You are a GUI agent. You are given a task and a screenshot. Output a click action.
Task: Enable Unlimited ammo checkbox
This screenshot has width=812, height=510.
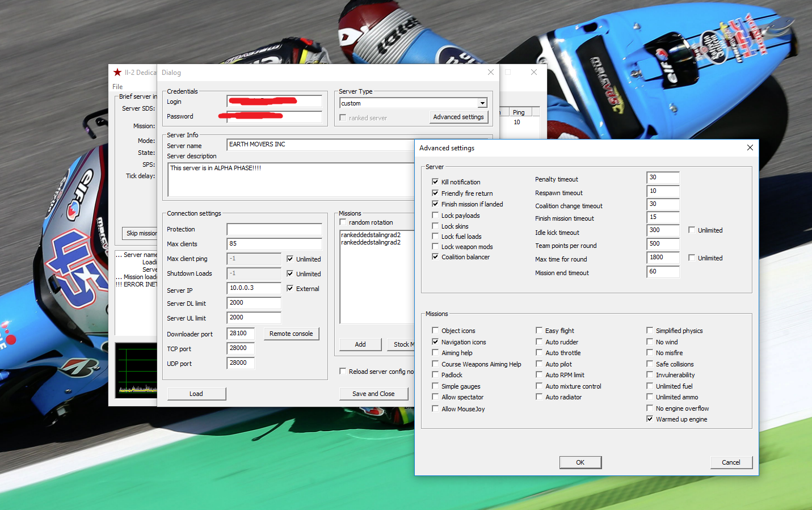tap(650, 397)
